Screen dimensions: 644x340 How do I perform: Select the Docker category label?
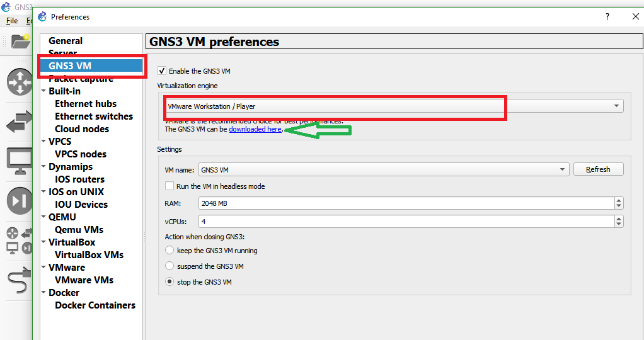tap(64, 292)
